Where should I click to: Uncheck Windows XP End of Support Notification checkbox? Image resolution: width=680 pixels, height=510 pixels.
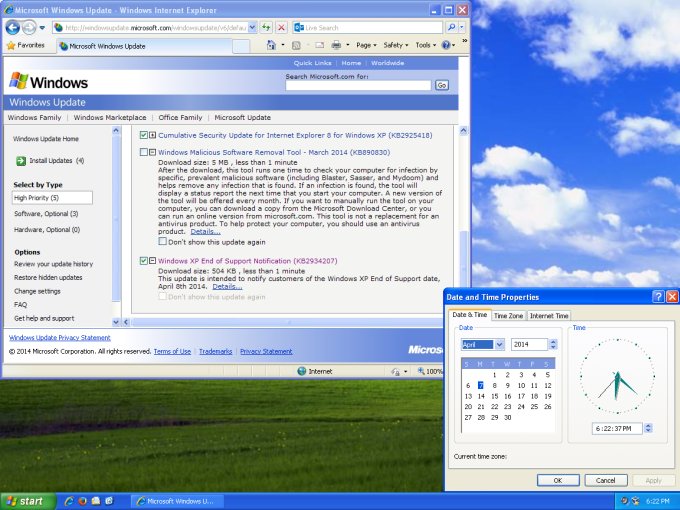click(144, 261)
